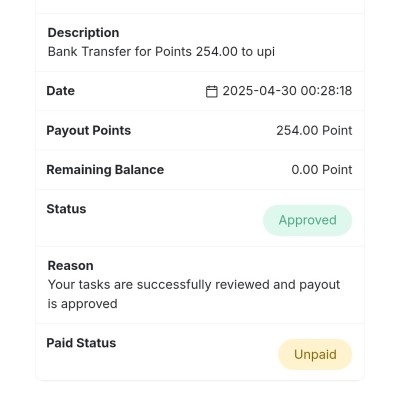400x400 pixels.
Task: Click the Payout Points label
Action: click(x=89, y=130)
